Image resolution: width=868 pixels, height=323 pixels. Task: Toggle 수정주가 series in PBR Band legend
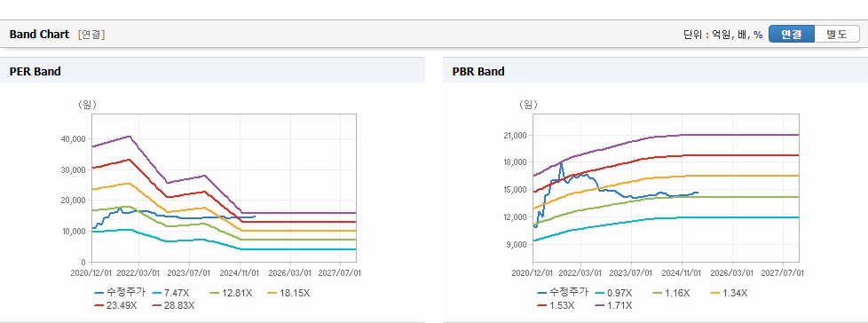pyautogui.click(x=563, y=293)
